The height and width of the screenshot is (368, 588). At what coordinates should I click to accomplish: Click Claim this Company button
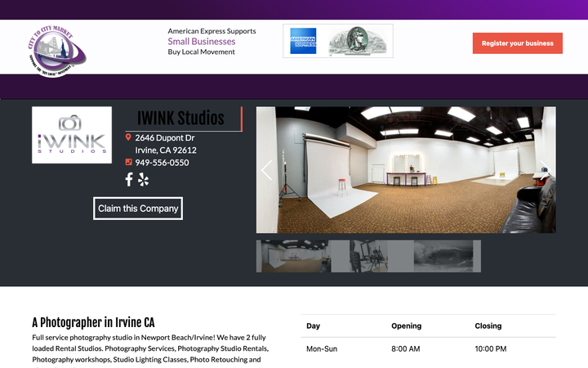[138, 209]
